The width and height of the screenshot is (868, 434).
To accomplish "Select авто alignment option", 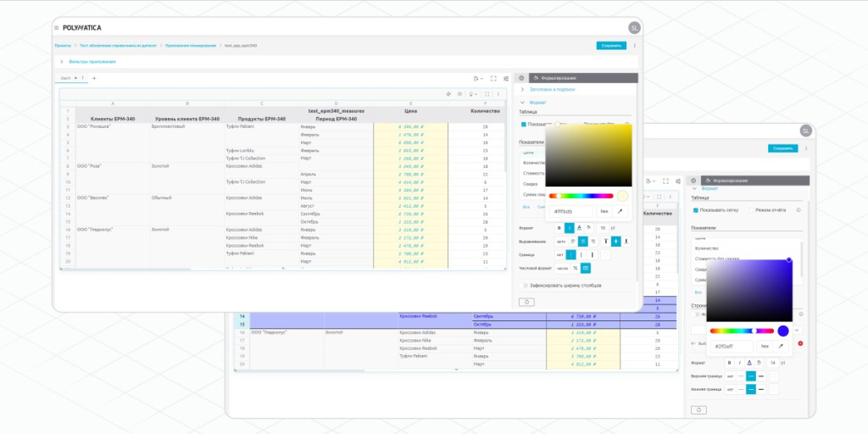I will pyautogui.click(x=561, y=242).
